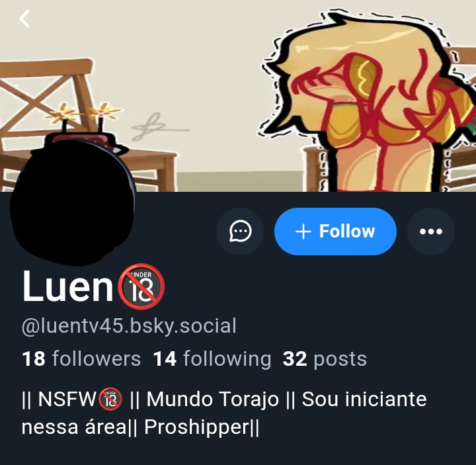Click the Luen display name
Viewport: 476px width, 465px height.
(67, 286)
